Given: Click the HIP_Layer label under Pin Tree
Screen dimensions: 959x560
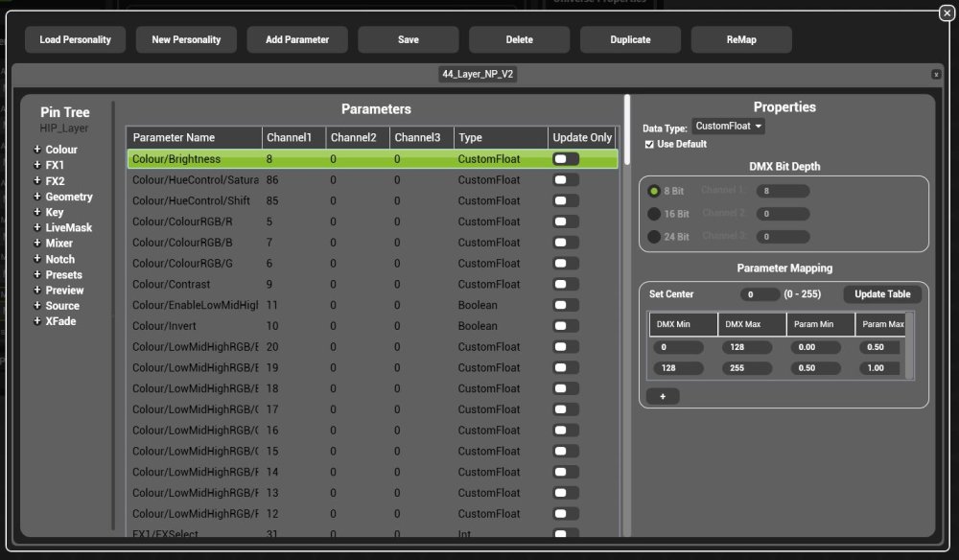Looking at the screenshot, I should point(64,128).
